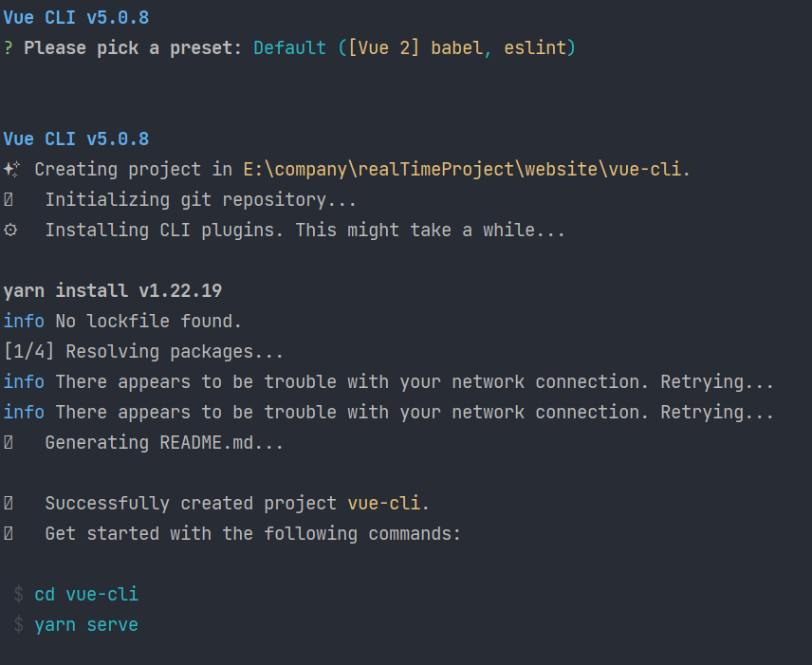This screenshot has height=665, width=812.
Task: Click the green question mark prompt symbol
Action: click(x=9, y=48)
